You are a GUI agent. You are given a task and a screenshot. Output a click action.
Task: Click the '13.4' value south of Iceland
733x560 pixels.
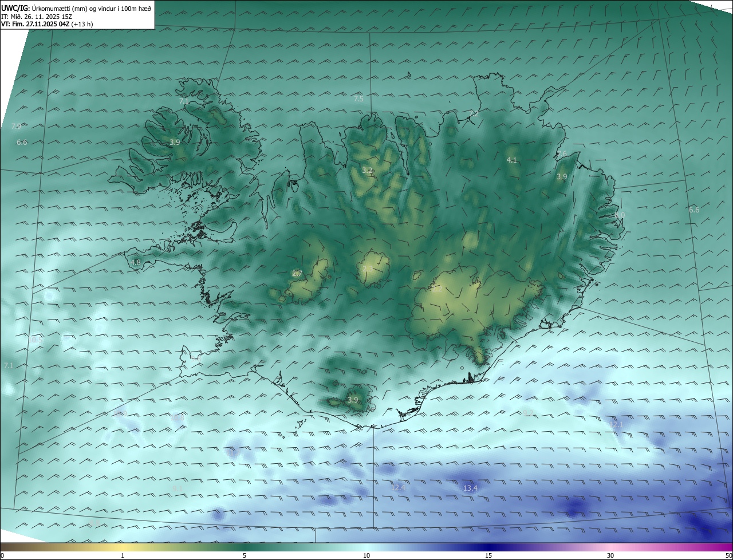point(470,488)
